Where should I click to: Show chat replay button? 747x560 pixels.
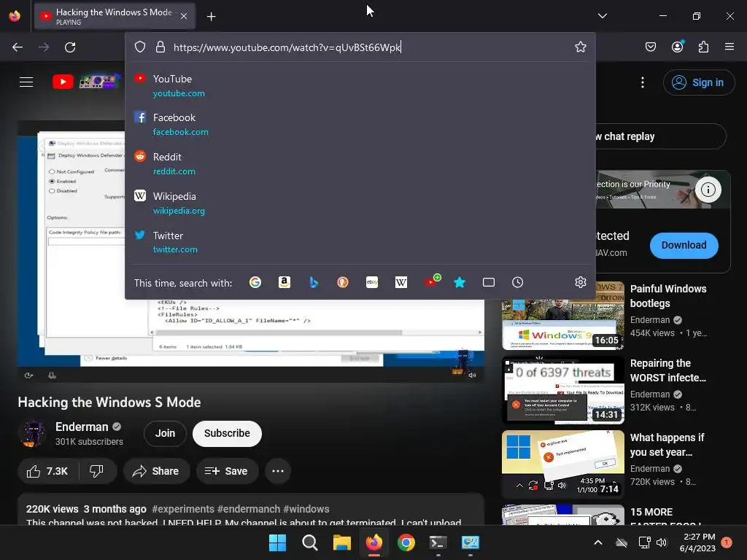(659, 136)
